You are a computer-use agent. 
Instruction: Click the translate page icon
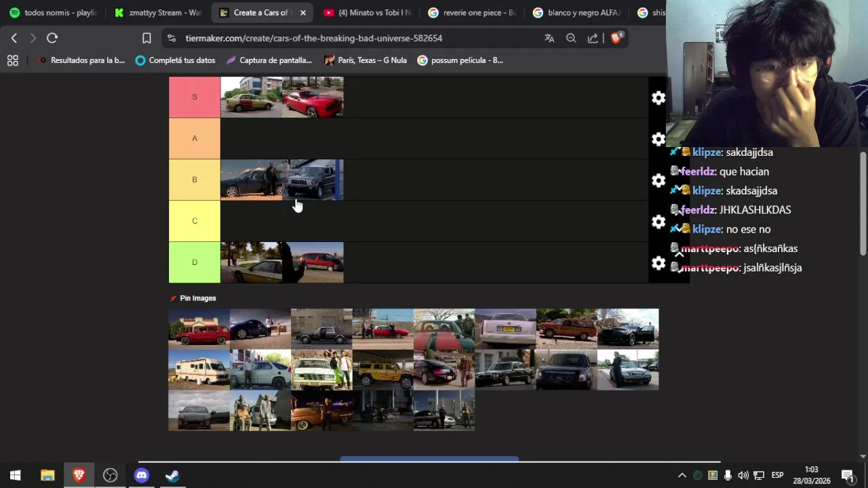point(549,38)
